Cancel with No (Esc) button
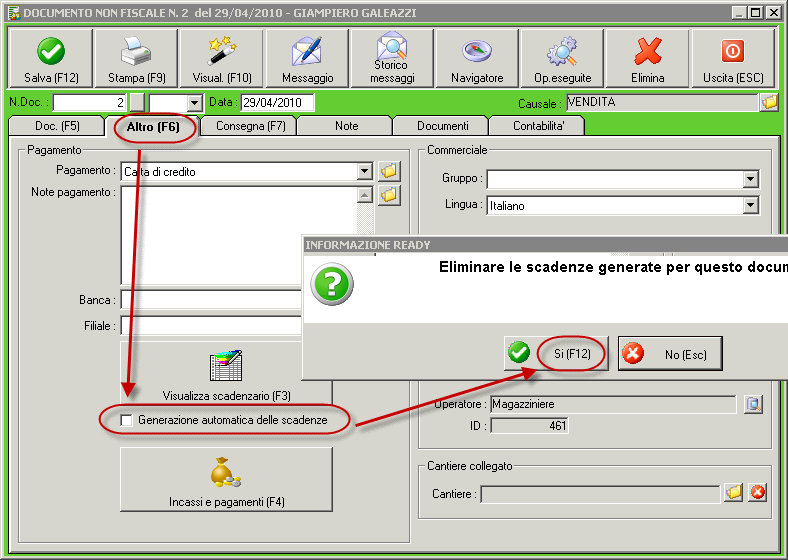This screenshot has height=560, width=788. point(670,353)
